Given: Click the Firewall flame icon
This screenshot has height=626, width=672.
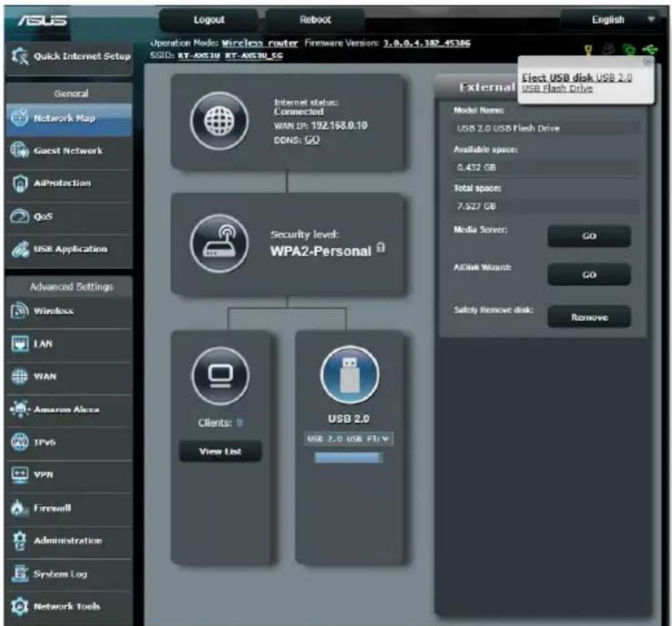Looking at the screenshot, I should [19, 508].
